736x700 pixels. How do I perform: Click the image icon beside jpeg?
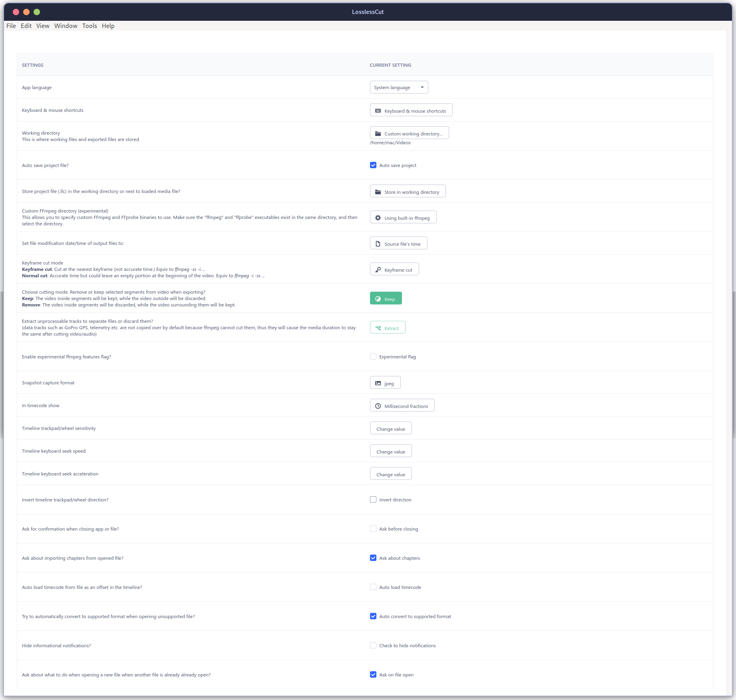click(378, 383)
